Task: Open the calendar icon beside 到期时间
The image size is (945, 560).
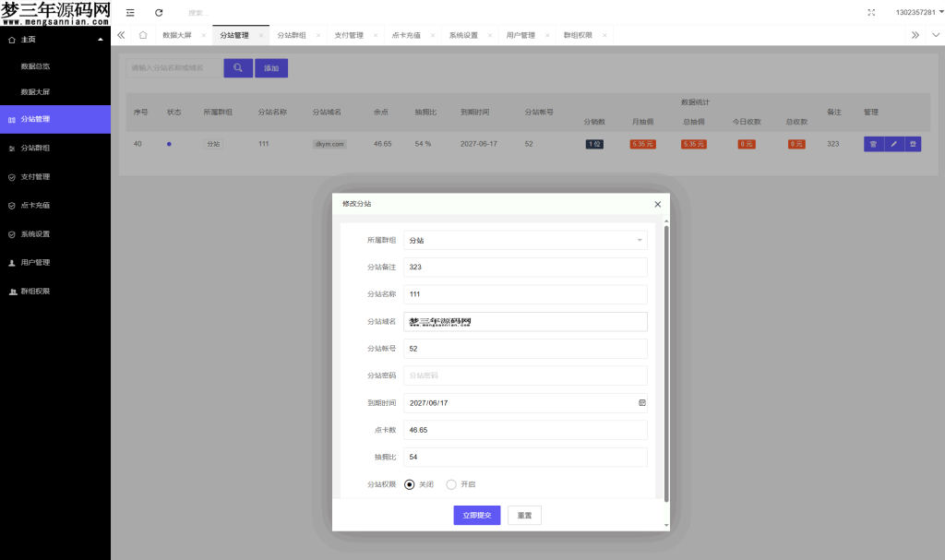Action: (641, 402)
